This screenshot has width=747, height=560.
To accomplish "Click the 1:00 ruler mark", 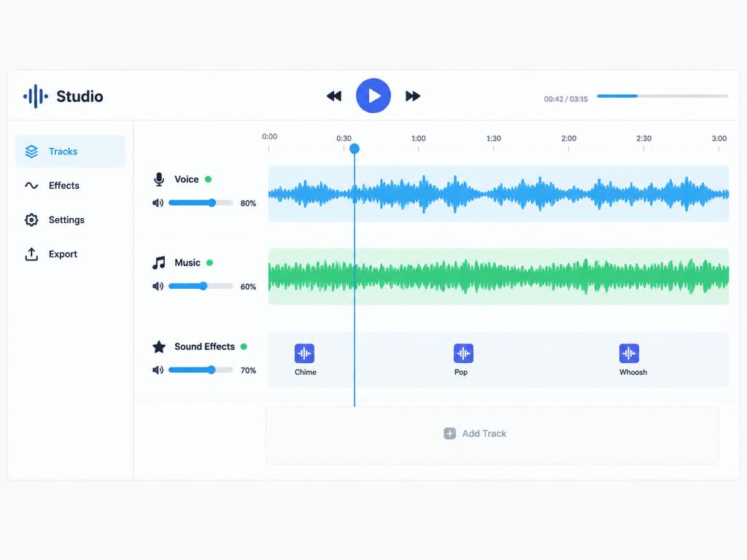I will tap(418, 139).
